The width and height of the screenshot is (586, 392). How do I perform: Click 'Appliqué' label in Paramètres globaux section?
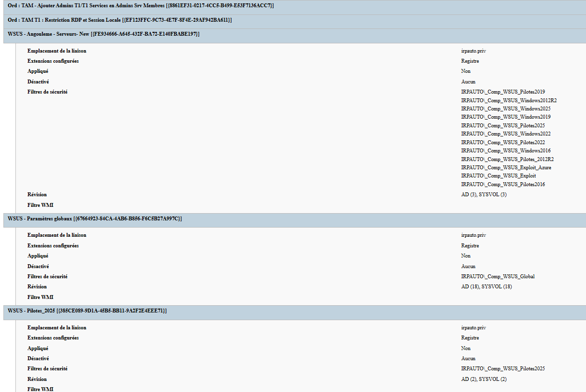click(38, 256)
